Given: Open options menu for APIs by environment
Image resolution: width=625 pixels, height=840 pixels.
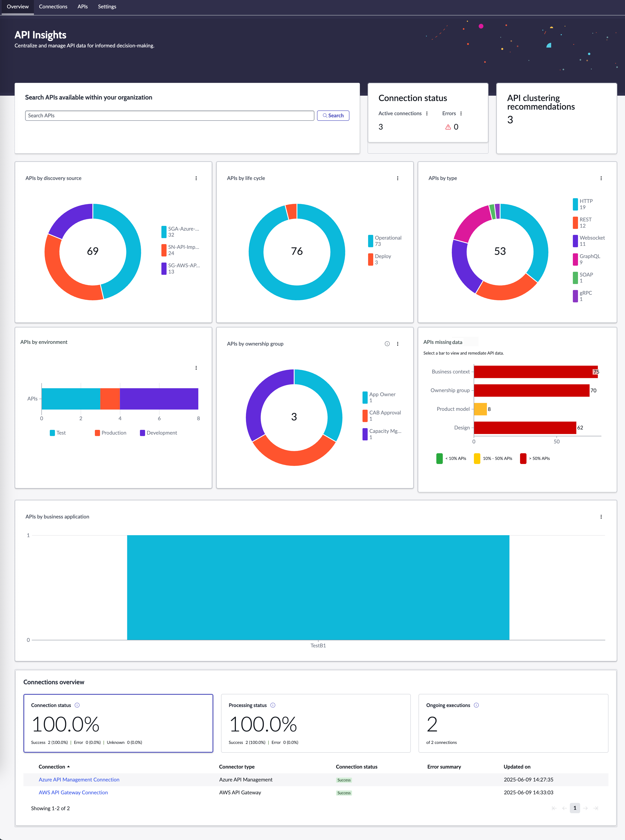Looking at the screenshot, I should (x=196, y=368).
